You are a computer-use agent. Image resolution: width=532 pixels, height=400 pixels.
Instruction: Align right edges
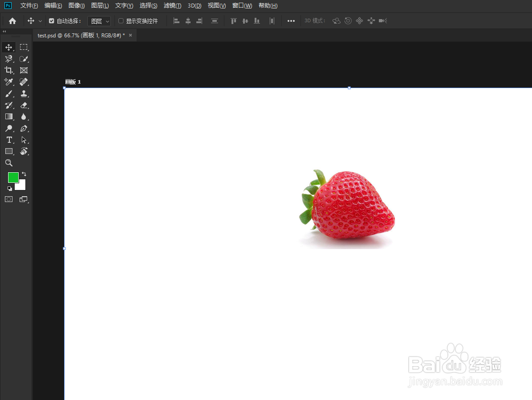point(199,21)
